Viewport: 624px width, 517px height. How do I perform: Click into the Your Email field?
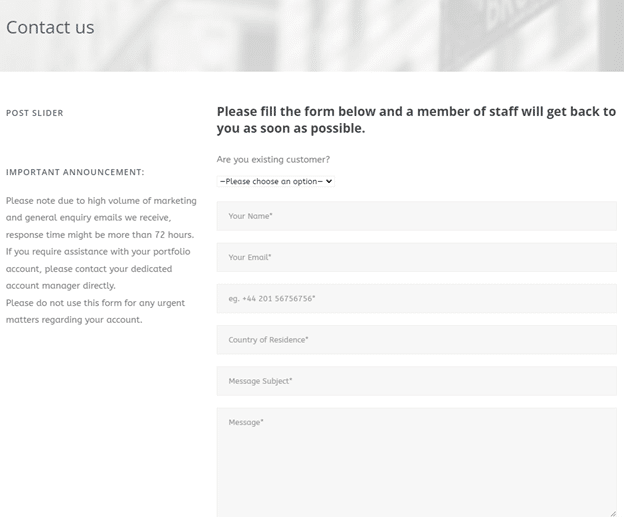tap(416, 257)
